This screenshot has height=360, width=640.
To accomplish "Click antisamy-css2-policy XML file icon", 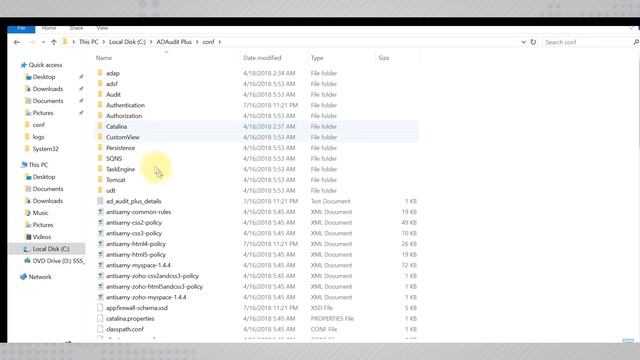I will tap(100, 222).
